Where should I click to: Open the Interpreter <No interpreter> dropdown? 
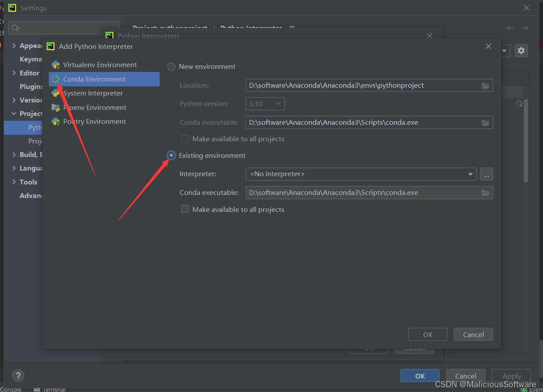pos(361,174)
